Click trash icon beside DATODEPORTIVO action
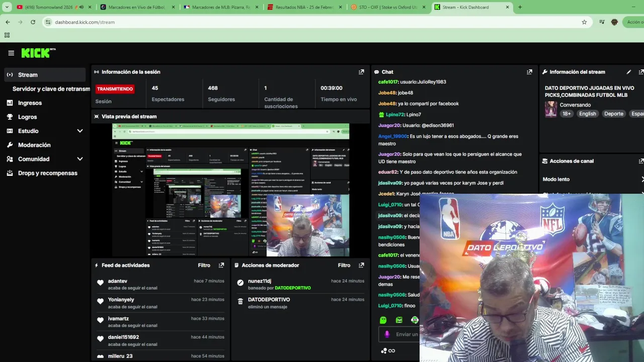 pyautogui.click(x=240, y=302)
